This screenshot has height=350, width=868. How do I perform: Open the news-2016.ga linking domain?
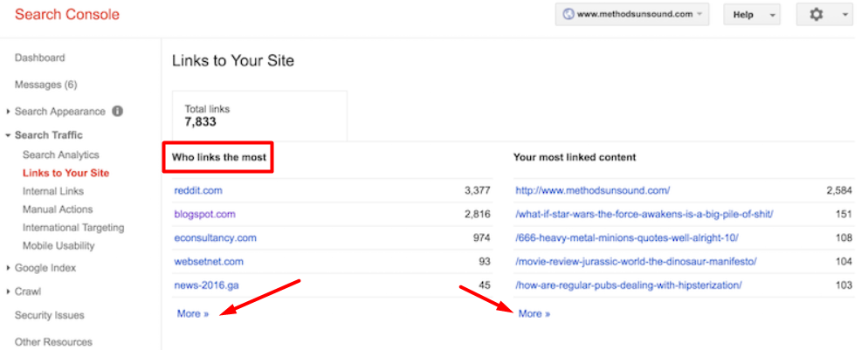[206, 285]
